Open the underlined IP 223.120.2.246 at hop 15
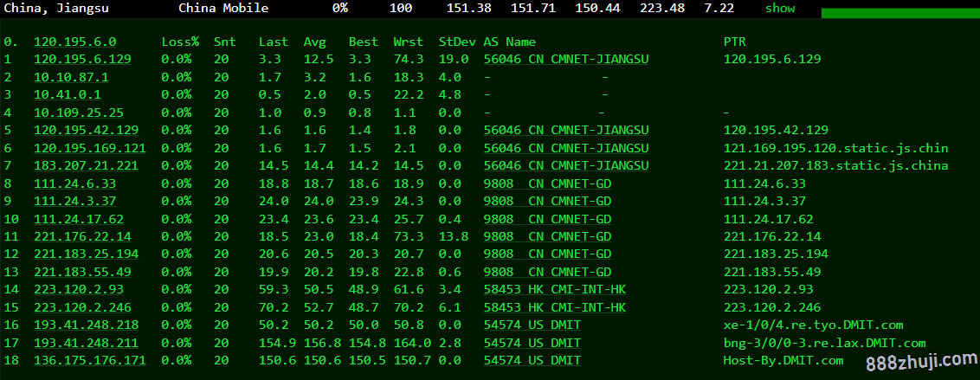 pyautogui.click(x=82, y=307)
